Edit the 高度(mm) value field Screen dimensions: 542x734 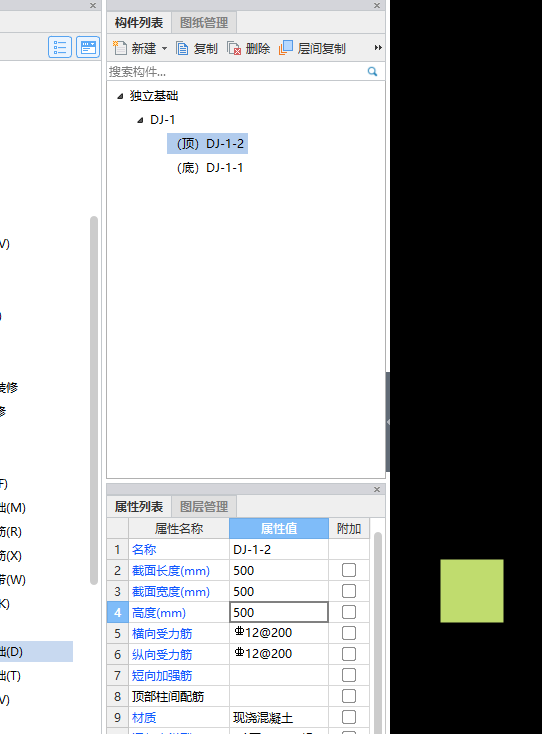(x=279, y=612)
